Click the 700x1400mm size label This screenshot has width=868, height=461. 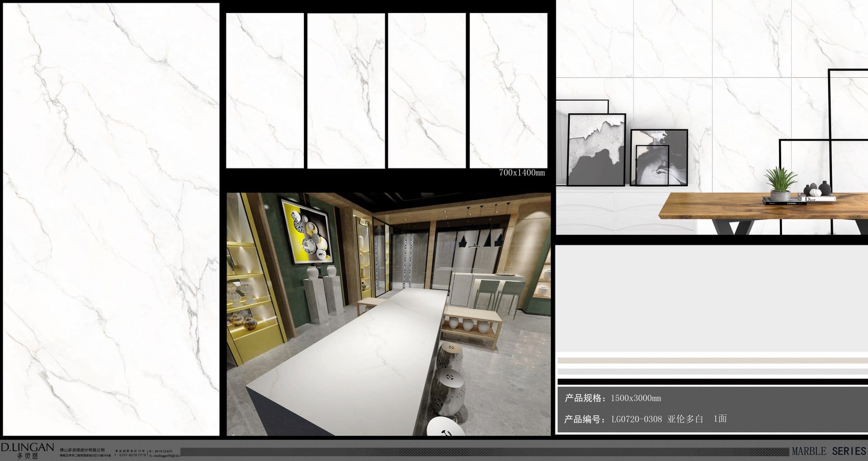pos(522,173)
